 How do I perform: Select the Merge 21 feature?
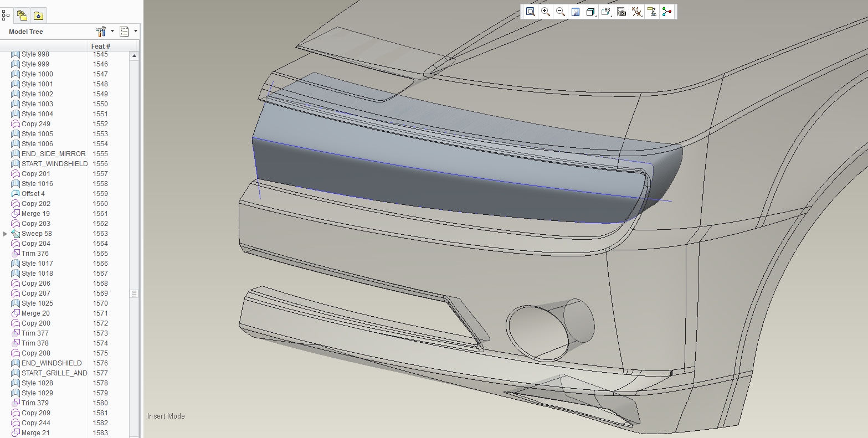tap(35, 433)
